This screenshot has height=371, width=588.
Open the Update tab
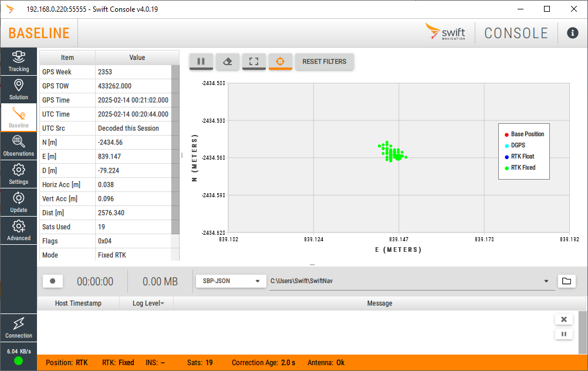coord(18,202)
